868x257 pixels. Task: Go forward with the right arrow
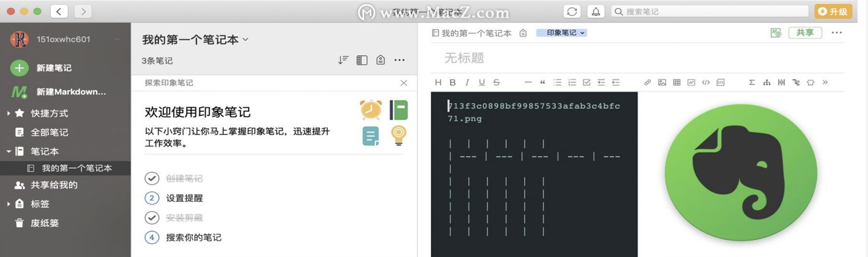tap(83, 11)
